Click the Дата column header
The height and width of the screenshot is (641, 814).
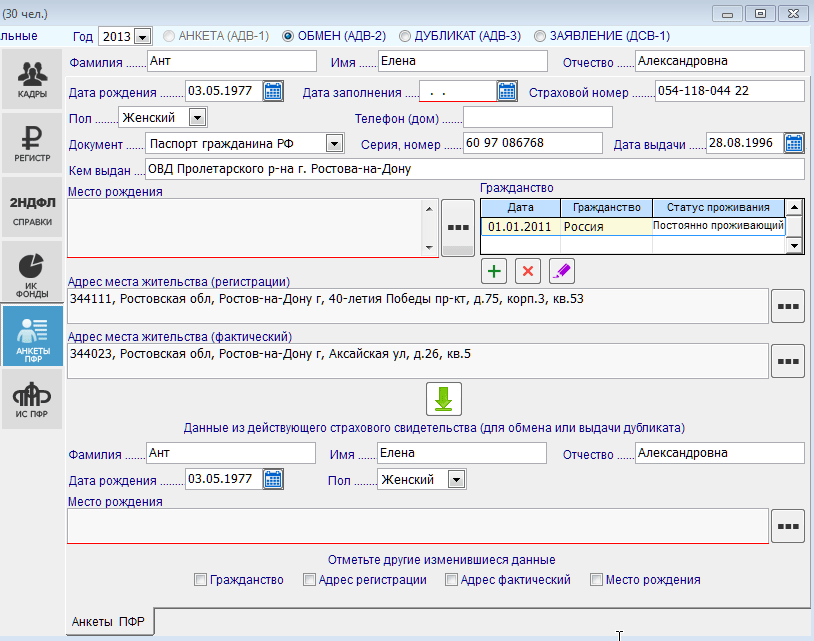(521, 208)
